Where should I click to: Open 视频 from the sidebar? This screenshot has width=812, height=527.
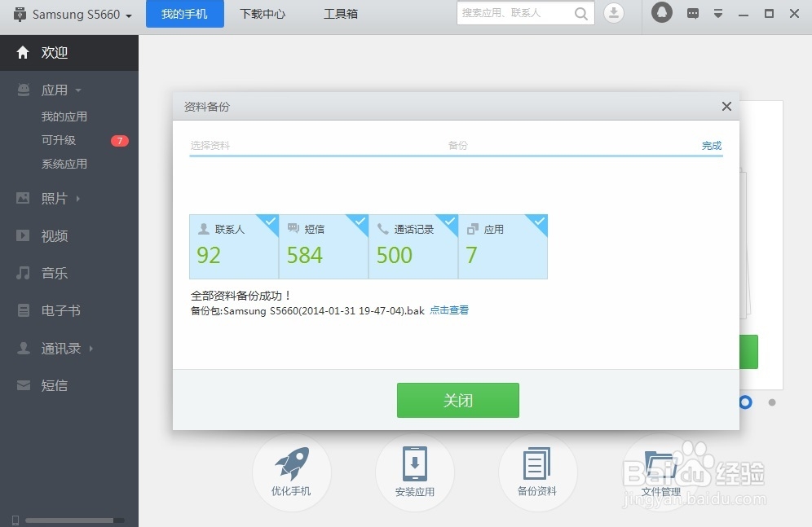[53, 235]
